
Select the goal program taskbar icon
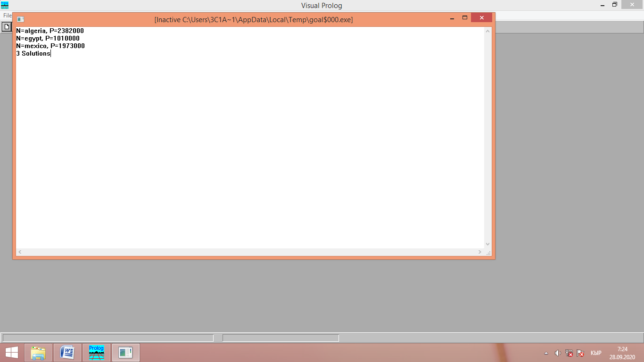click(126, 353)
